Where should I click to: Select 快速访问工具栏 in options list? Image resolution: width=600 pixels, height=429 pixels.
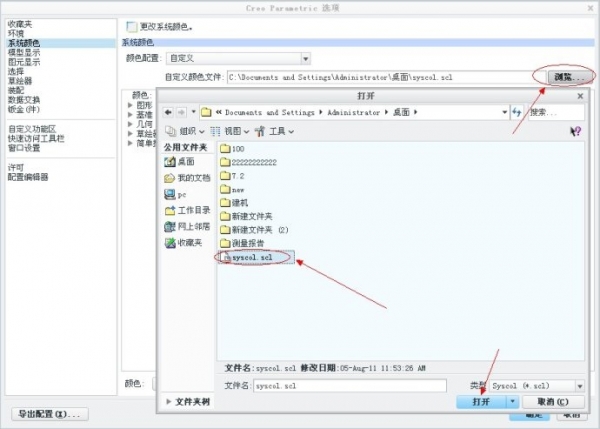click(36, 139)
